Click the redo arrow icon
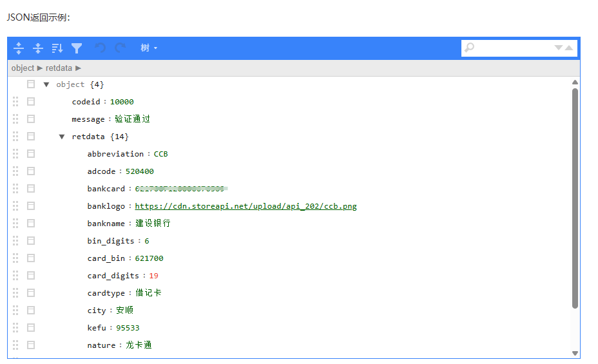 coord(120,48)
